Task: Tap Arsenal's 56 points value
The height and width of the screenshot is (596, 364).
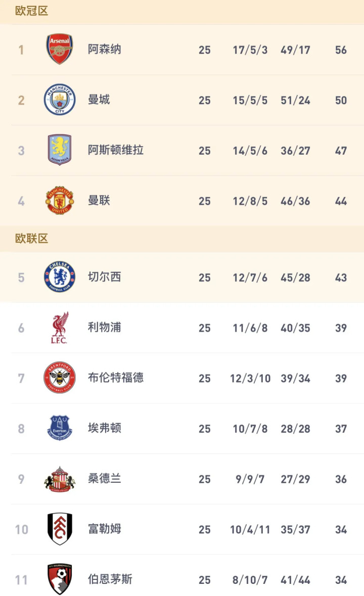Action: coord(341,50)
